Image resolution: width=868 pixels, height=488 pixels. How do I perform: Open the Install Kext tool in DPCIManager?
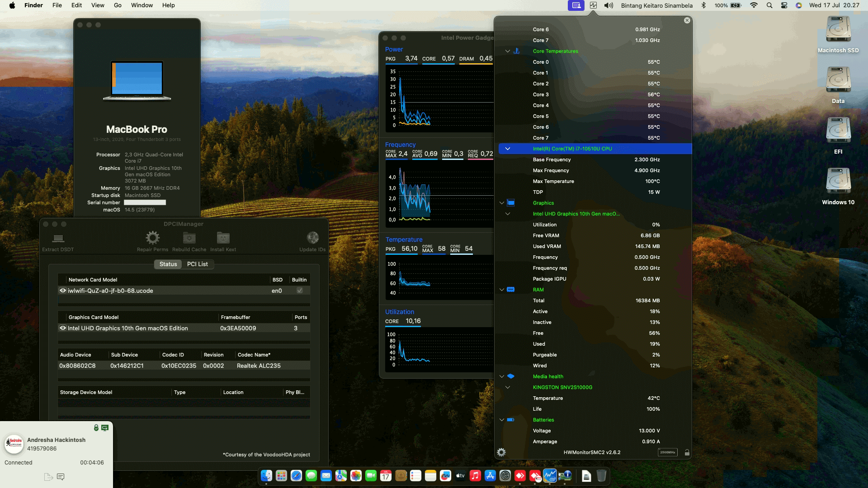223,238
